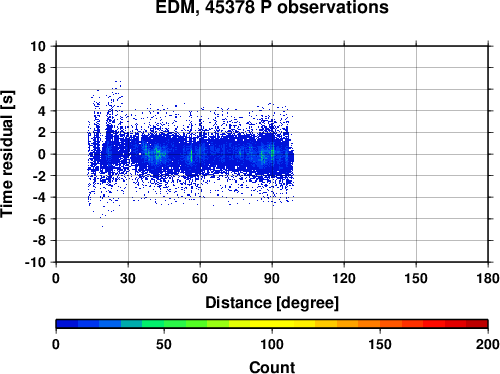
Task: Pick the green segment near 50 on the colorbar
Action: pyautogui.click(x=164, y=324)
